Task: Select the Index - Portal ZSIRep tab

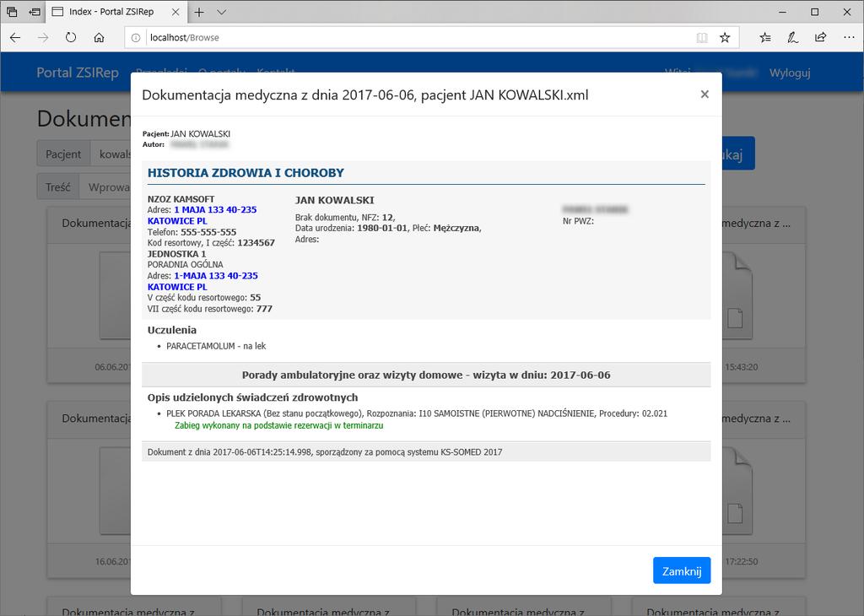Action: click(x=111, y=12)
